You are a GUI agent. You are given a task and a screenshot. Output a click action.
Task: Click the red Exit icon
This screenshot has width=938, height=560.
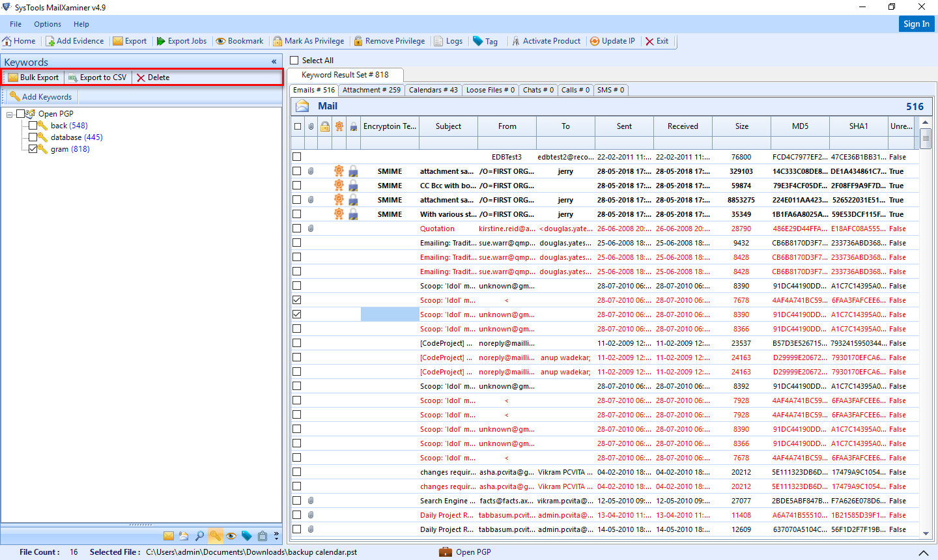click(649, 41)
